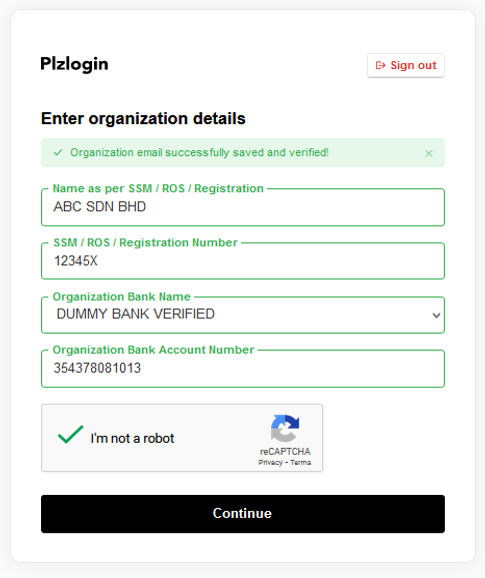Toggle the I'm not a robot checkbox
Screen dimensions: 485x578
click(x=70, y=434)
